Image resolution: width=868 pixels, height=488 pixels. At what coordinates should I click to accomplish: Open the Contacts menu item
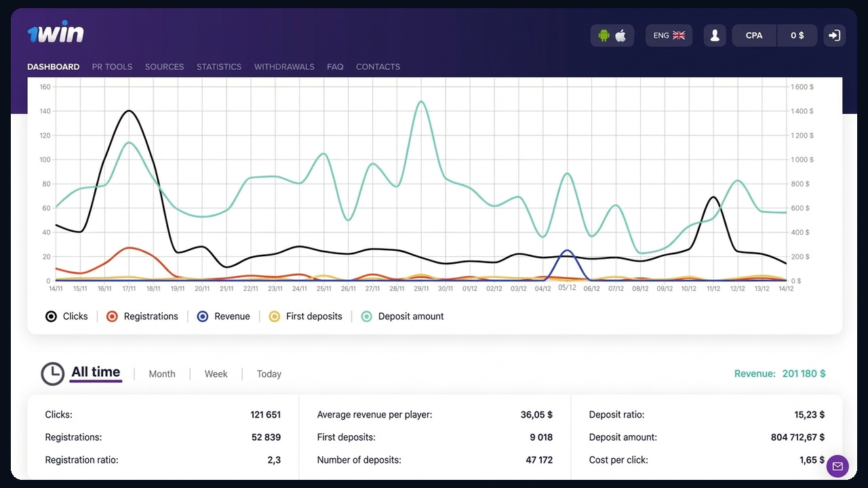pos(378,66)
